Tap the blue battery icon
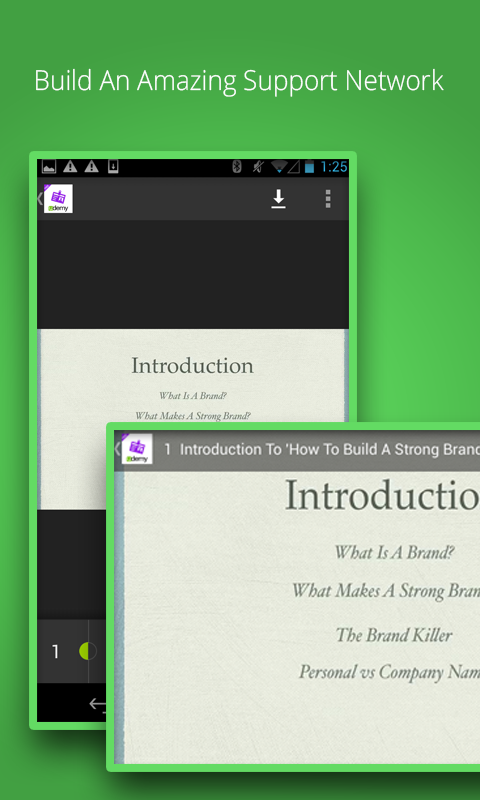 point(309,166)
